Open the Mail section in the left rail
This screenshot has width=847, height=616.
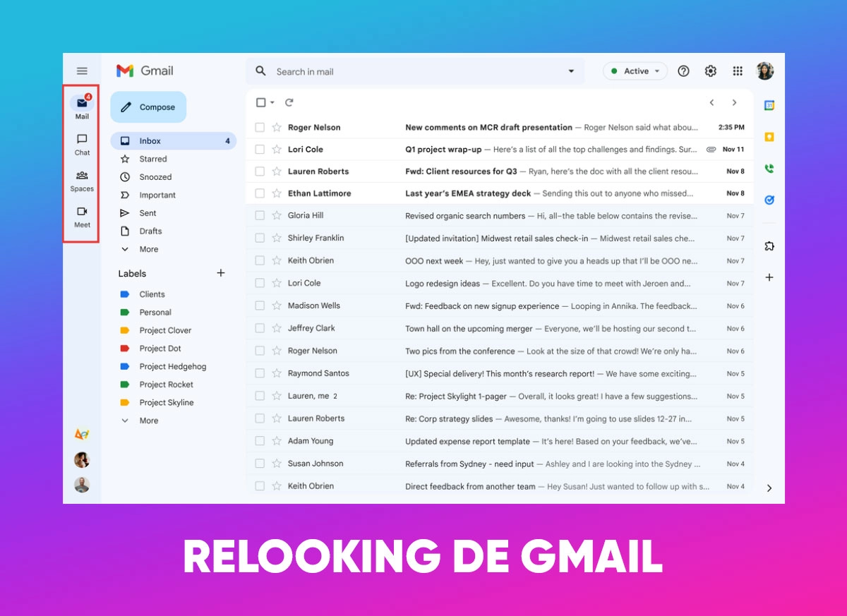click(x=82, y=107)
